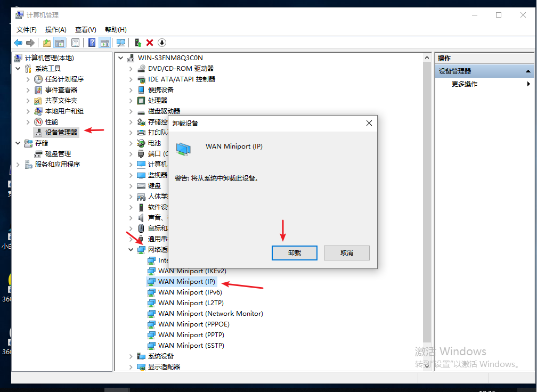Click the Properties toolbar icon
This screenshot has width=537, height=392.
click(76, 43)
